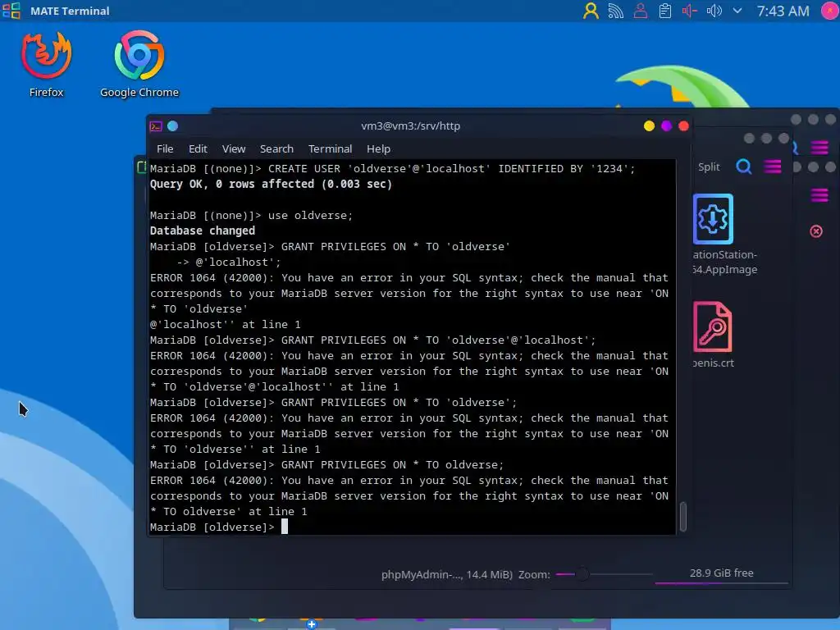Click the vm3@vm3:/srv/http window title
Screen dimensions: 840x630
pyautogui.click(x=410, y=126)
